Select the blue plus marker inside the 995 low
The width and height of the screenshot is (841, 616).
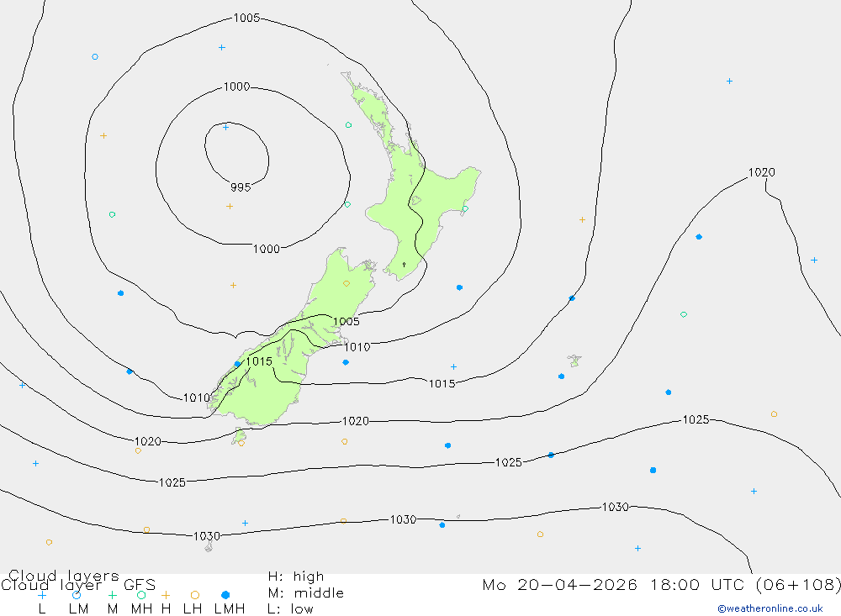(x=225, y=127)
